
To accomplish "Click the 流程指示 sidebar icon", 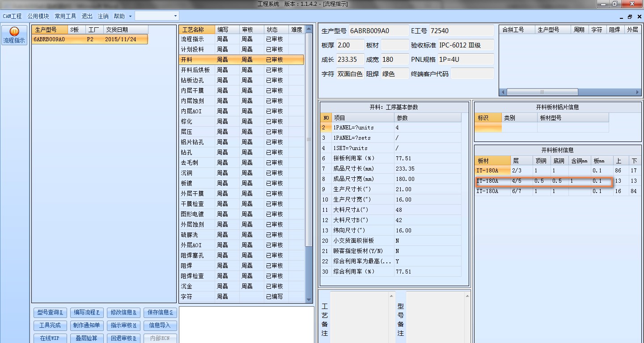I will [x=14, y=35].
